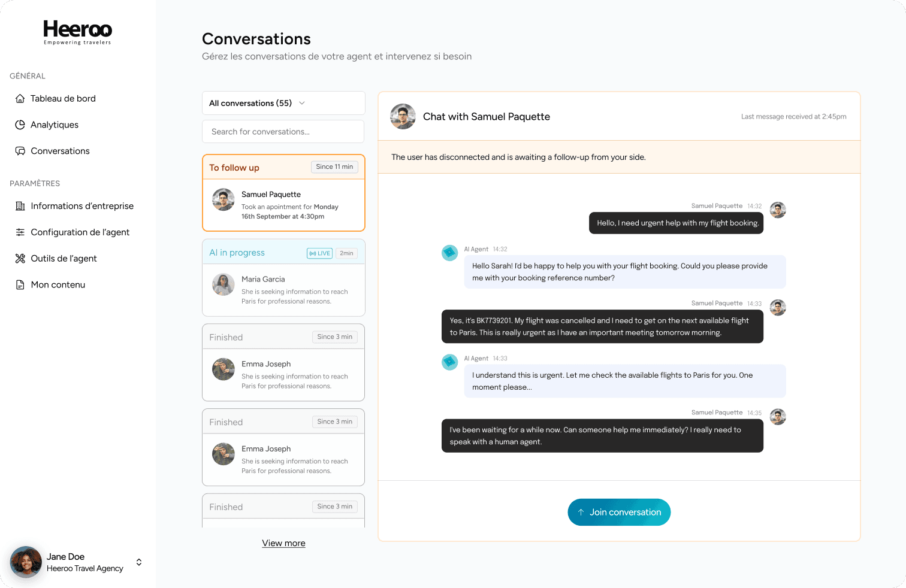
Task: Open Tableau de bord home icon
Action: click(20, 99)
